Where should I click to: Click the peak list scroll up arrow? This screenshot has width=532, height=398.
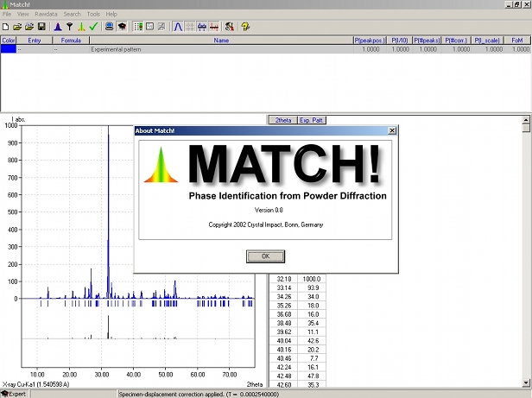526,120
